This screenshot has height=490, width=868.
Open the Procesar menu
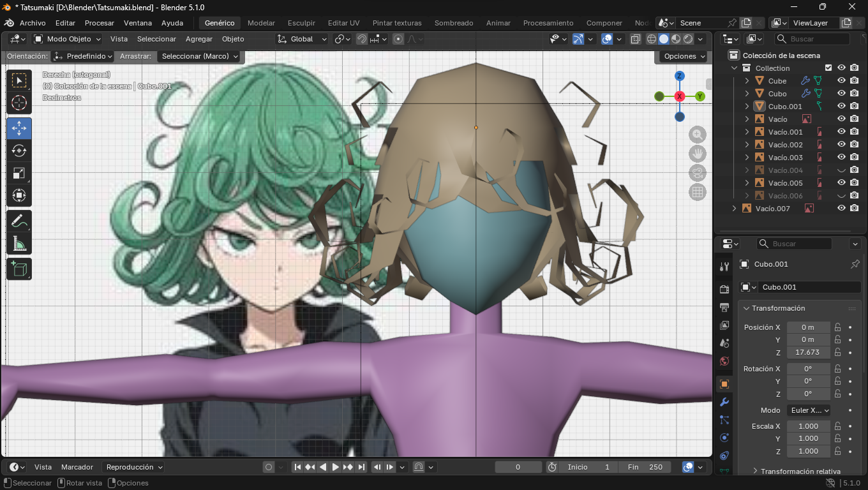click(100, 23)
